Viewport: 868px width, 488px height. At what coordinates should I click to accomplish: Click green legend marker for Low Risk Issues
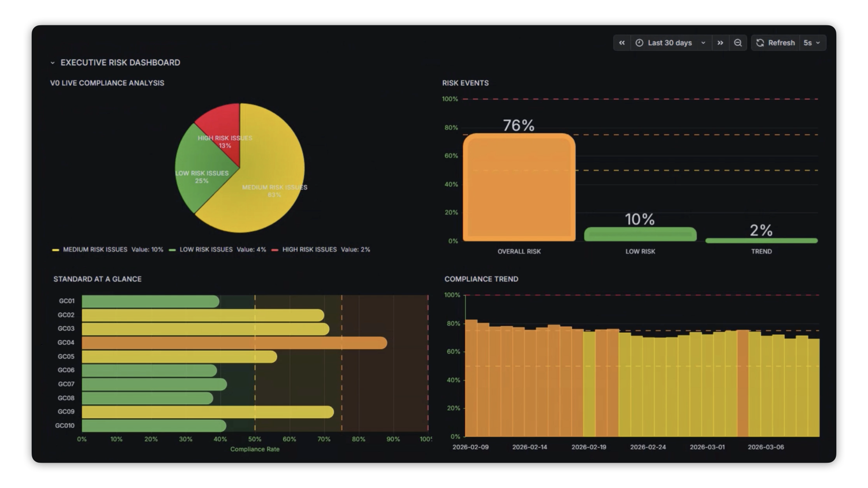[x=172, y=250]
